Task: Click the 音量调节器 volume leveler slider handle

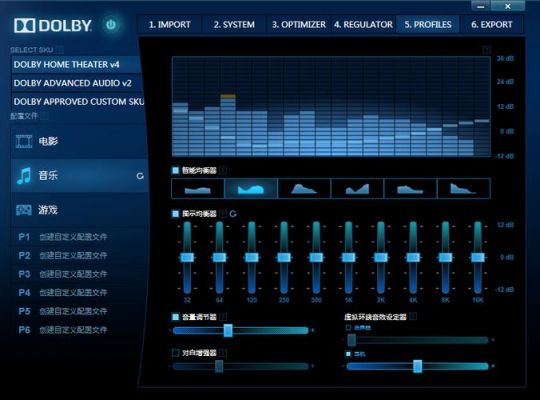Action: (x=228, y=330)
